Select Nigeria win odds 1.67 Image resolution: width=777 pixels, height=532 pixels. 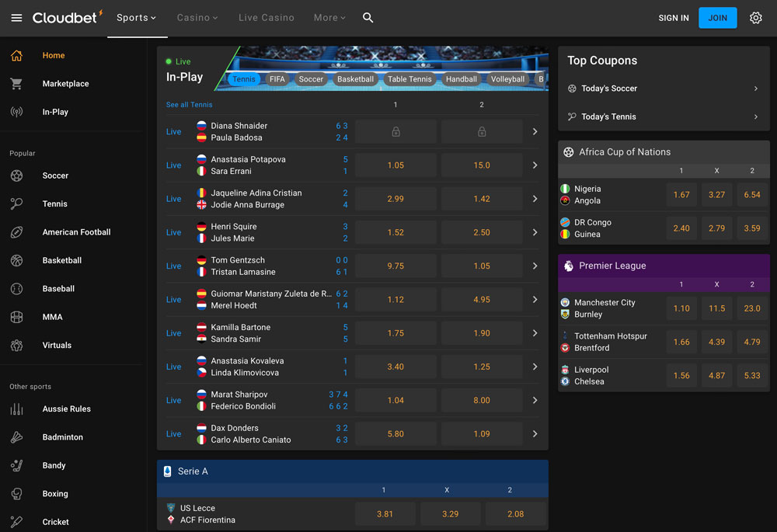(681, 195)
